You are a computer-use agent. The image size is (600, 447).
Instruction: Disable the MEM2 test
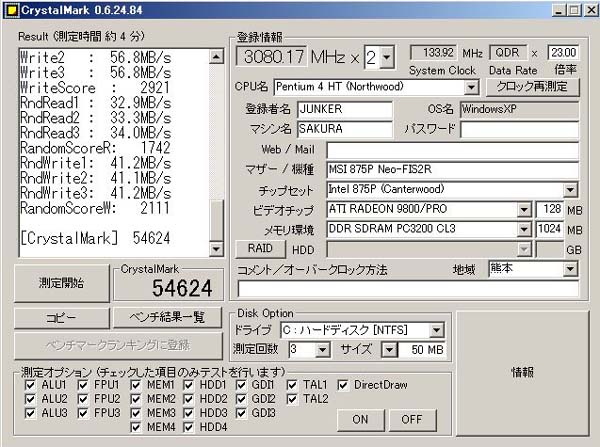point(135,399)
